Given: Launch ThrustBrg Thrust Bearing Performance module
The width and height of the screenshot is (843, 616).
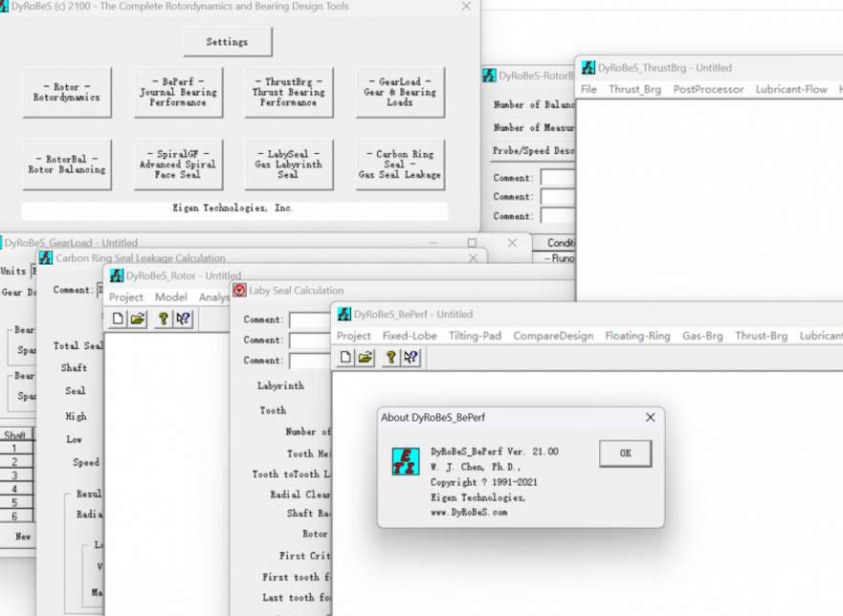Looking at the screenshot, I should tap(289, 92).
